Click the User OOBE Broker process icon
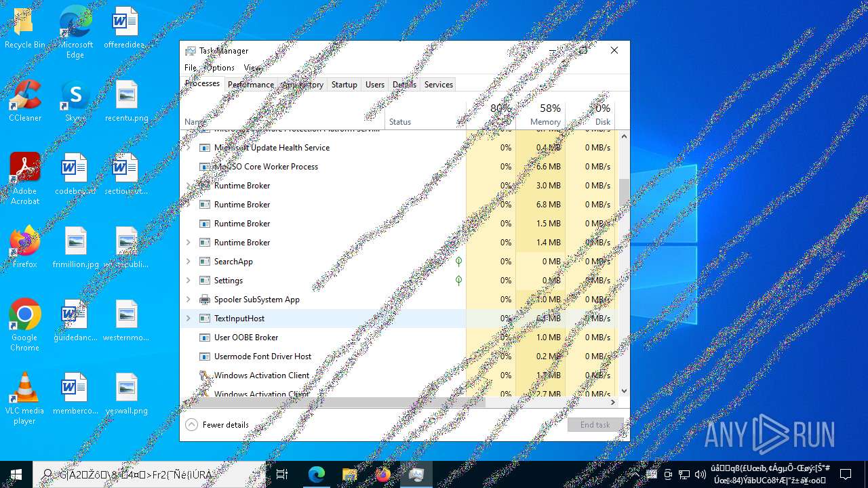The image size is (868, 488). [x=205, y=338]
